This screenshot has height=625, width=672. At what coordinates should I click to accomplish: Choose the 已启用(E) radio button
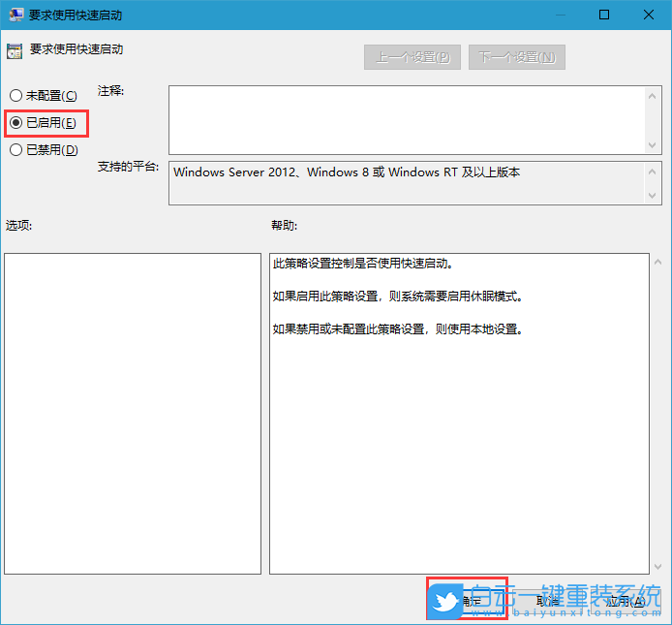(43, 123)
